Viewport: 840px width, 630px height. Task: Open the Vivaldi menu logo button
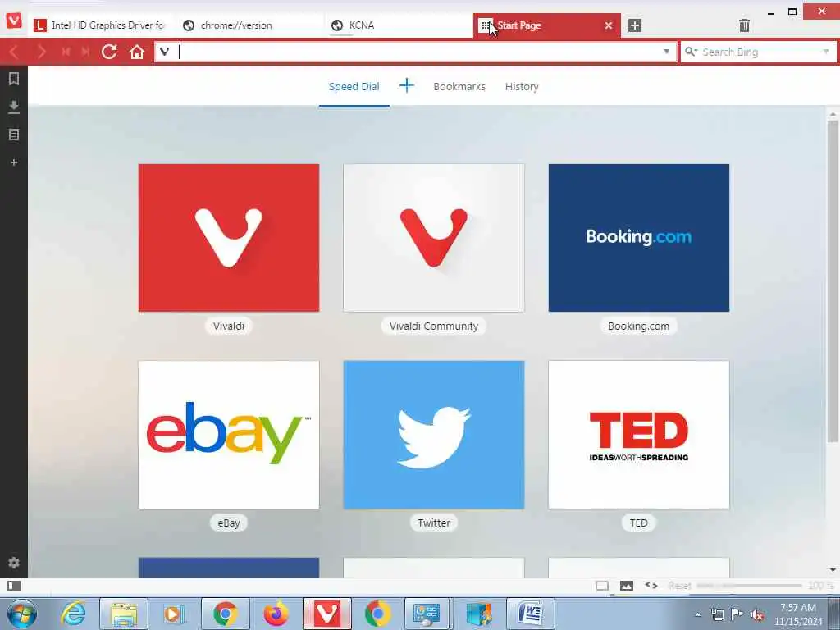14,21
